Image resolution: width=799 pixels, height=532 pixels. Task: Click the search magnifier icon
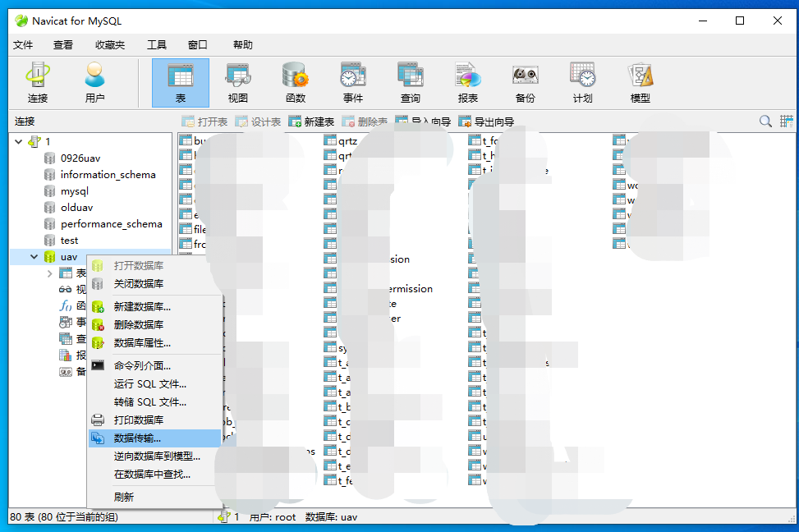(765, 122)
